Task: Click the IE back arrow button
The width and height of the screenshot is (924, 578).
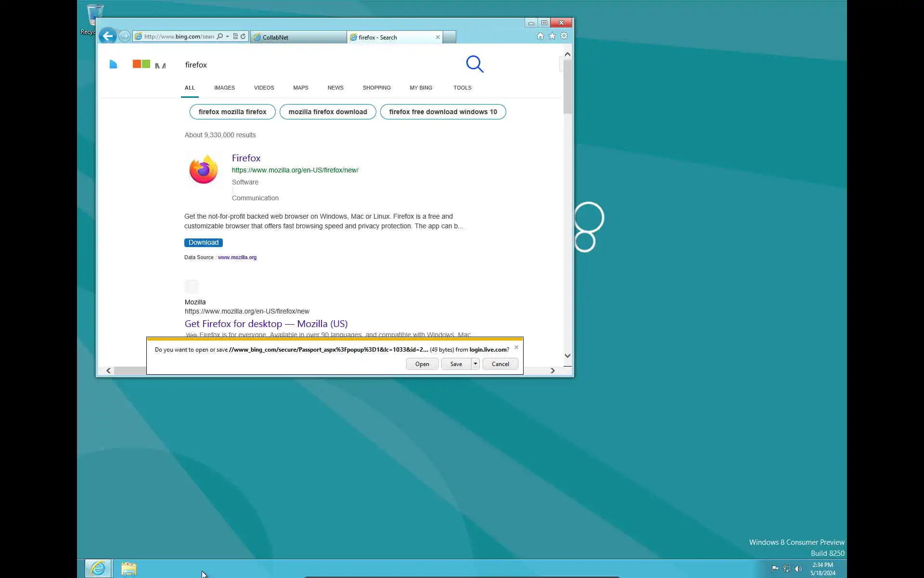Action: click(x=108, y=36)
